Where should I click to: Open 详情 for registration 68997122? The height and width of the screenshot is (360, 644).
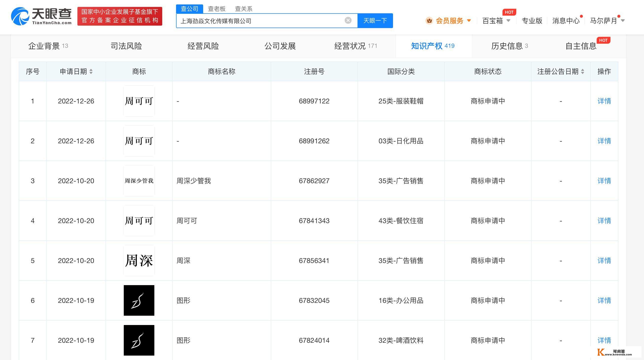click(x=604, y=101)
